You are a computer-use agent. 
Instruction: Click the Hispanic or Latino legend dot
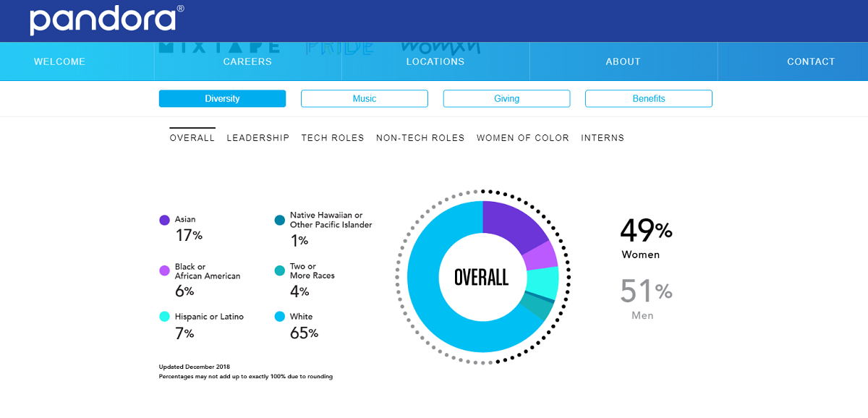click(x=164, y=317)
